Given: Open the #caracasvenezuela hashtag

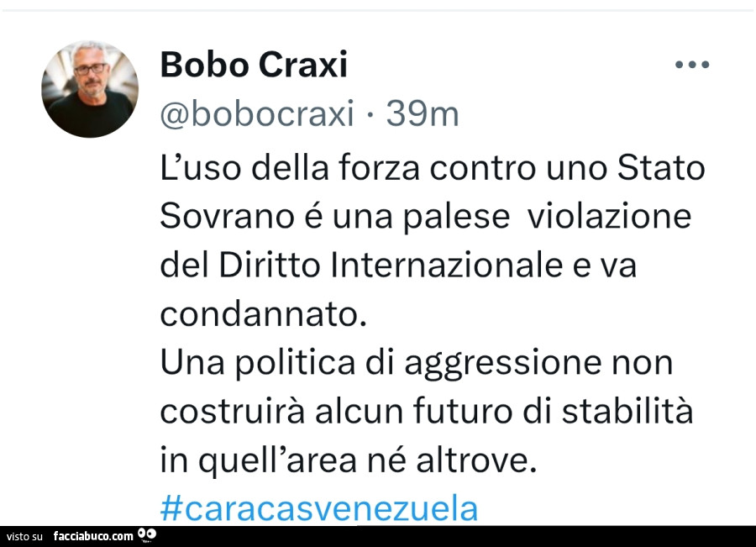Looking at the screenshot, I should click(318, 509).
